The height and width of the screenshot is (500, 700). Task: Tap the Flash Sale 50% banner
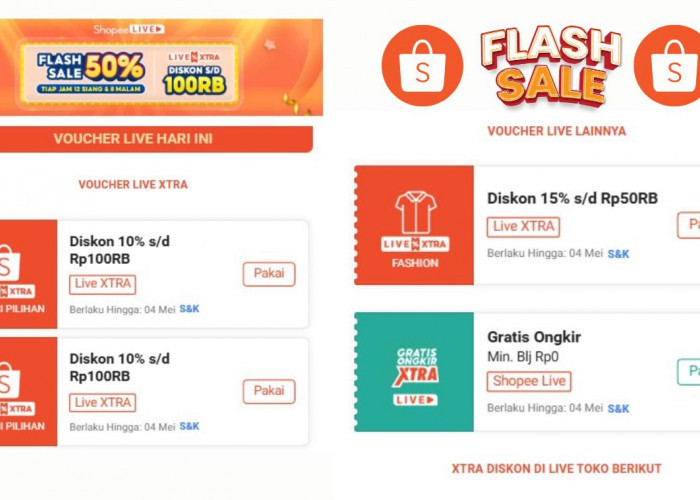pyautogui.click(x=92, y=68)
